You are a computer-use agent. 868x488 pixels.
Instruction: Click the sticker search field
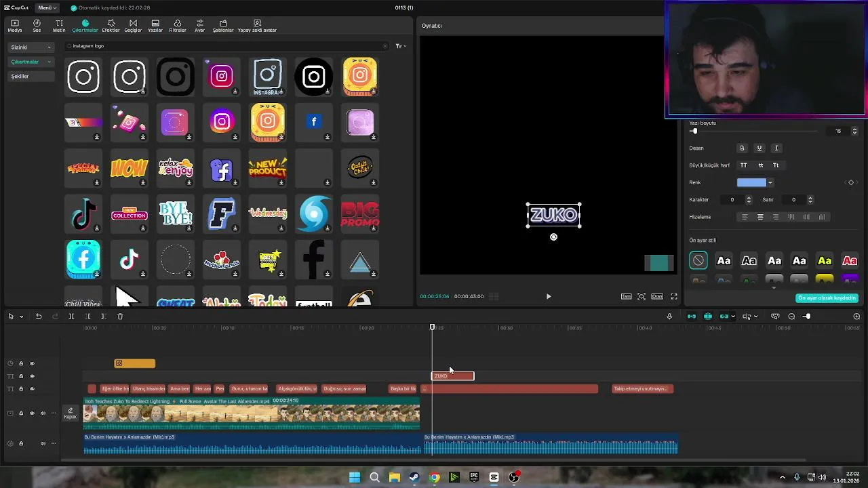tap(227, 46)
